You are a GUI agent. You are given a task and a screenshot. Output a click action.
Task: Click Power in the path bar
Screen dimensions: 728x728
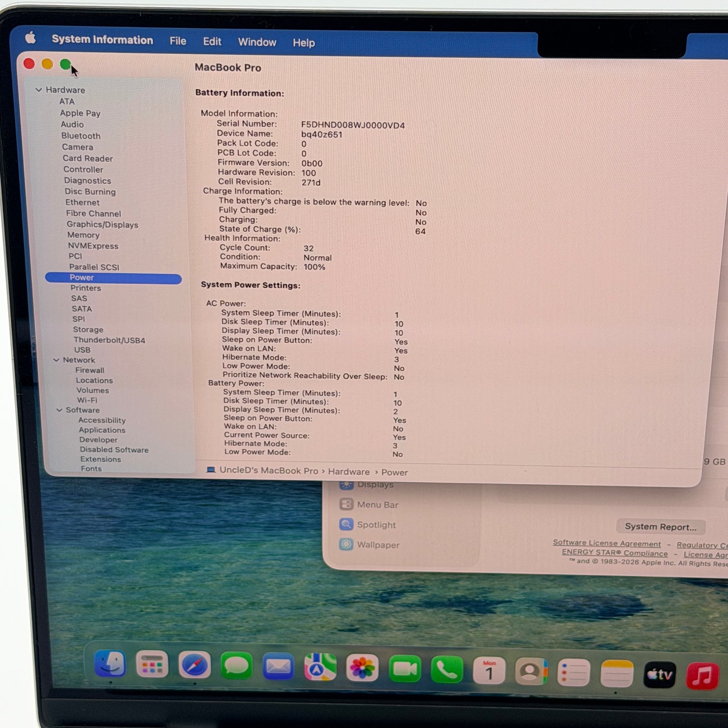point(394,473)
